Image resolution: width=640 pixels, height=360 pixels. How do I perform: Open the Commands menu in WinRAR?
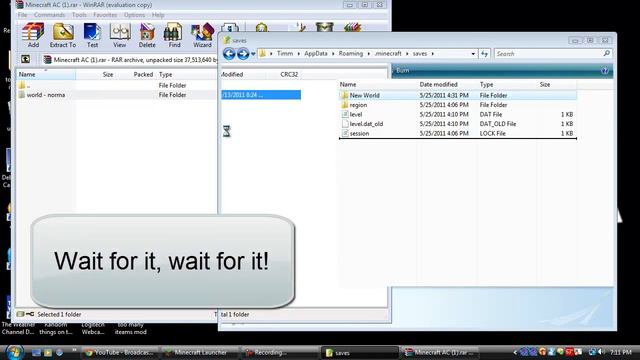49,15
